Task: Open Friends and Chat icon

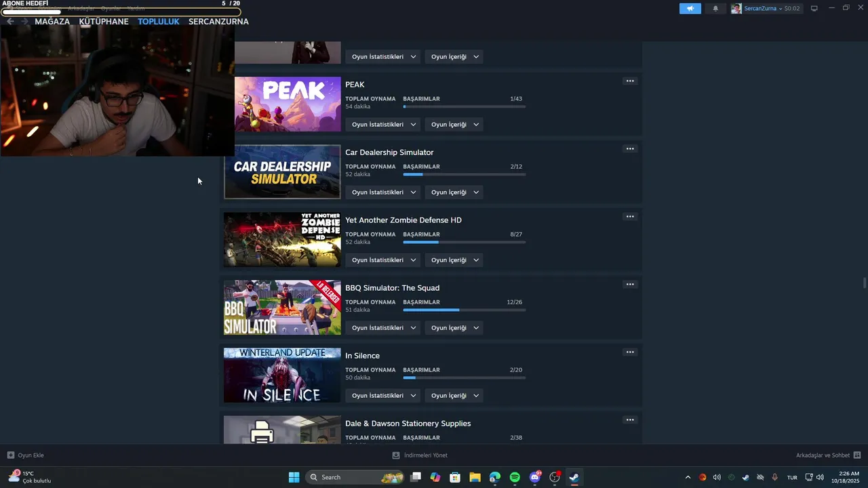Action: 857,455
